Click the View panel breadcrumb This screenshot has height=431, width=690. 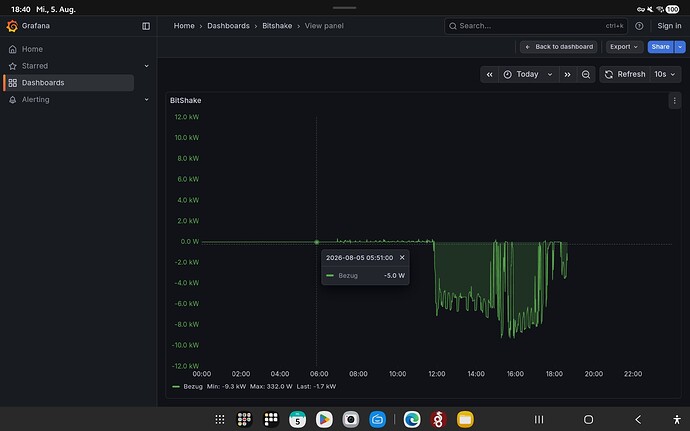click(x=324, y=26)
